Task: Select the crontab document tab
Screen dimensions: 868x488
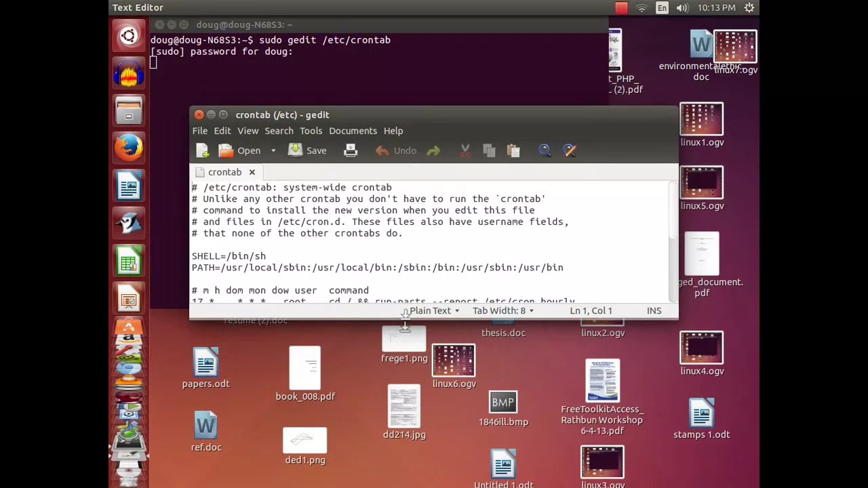Action: click(224, 172)
